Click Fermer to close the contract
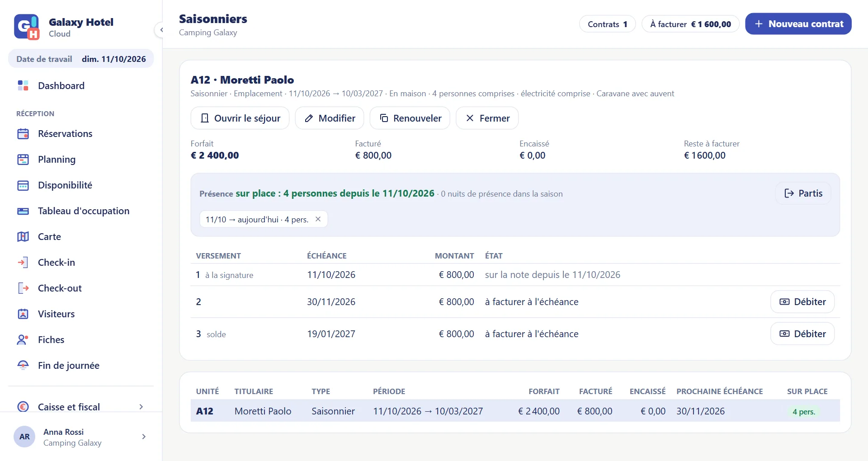Image resolution: width=868 pixels, height=461 pixels. point(487,118)
